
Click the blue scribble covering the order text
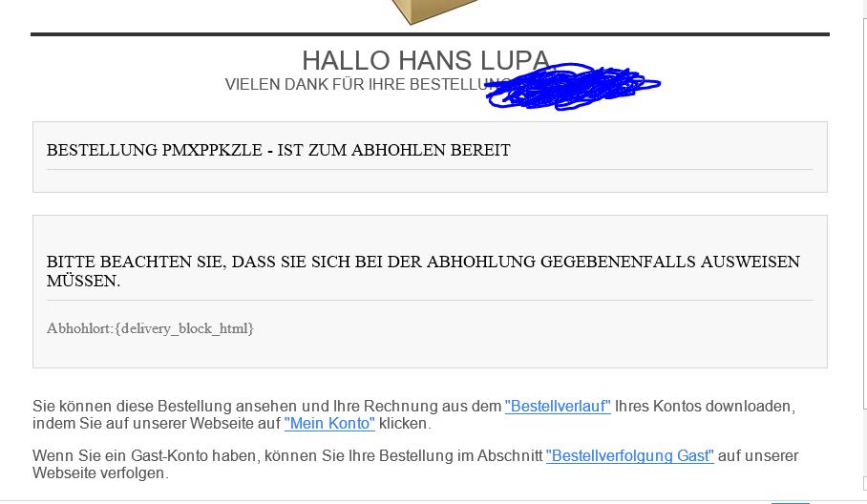(x=572, y=87)
